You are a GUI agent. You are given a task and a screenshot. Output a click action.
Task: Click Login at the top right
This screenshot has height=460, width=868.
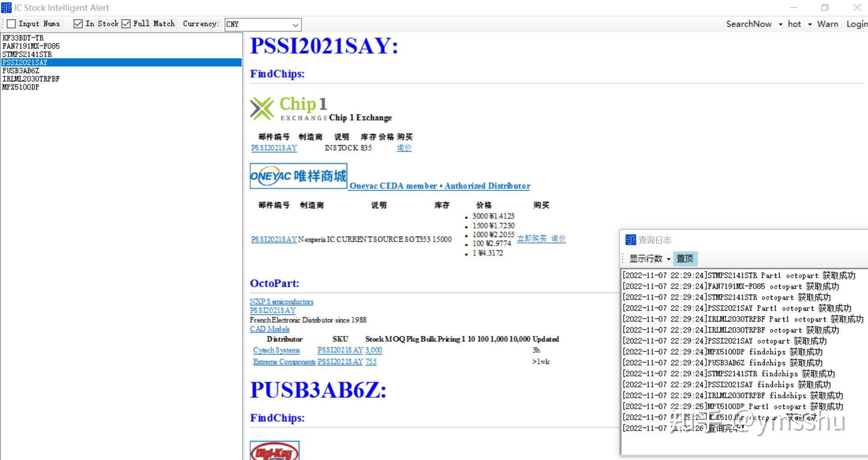coord(856,24)
